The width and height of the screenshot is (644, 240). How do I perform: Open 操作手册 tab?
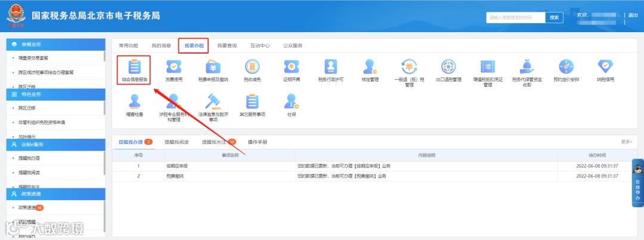click(x=258, y=142)
